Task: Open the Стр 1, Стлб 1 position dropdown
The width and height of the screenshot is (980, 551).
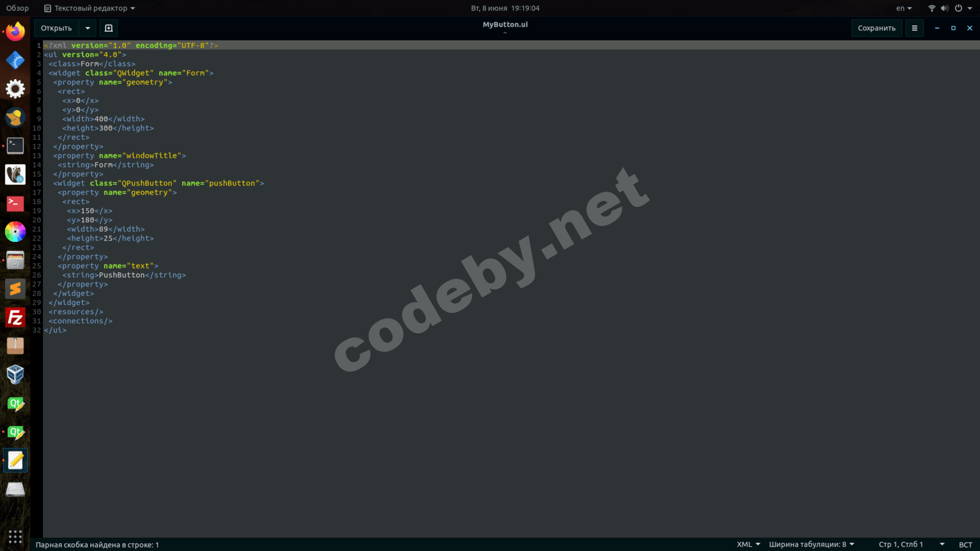Action: coord(911,544)
